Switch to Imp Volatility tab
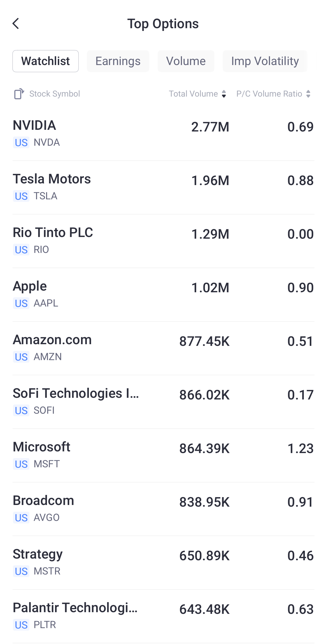 click(265, 61)
